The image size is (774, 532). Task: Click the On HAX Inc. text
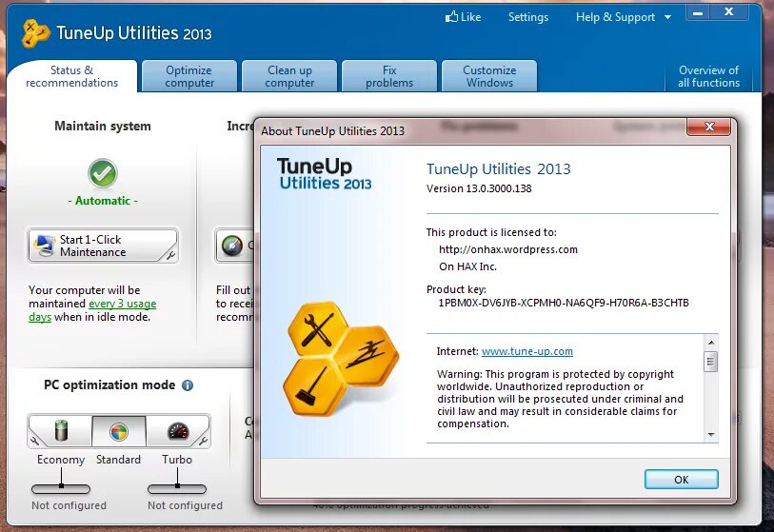pos(468,266)
